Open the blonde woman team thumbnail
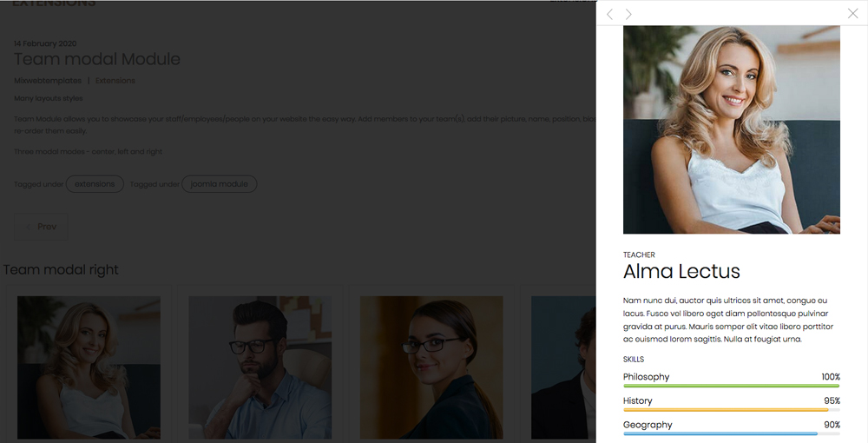 [x=89, y=367]
